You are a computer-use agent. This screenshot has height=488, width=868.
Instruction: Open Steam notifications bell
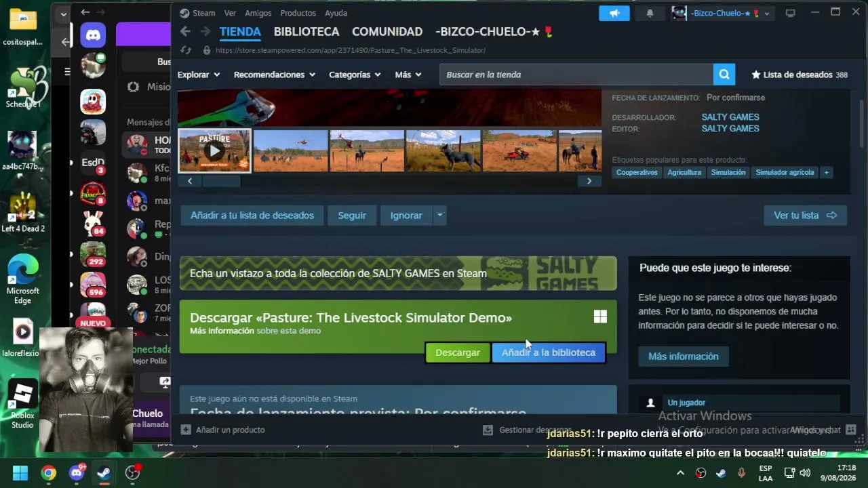650,13
